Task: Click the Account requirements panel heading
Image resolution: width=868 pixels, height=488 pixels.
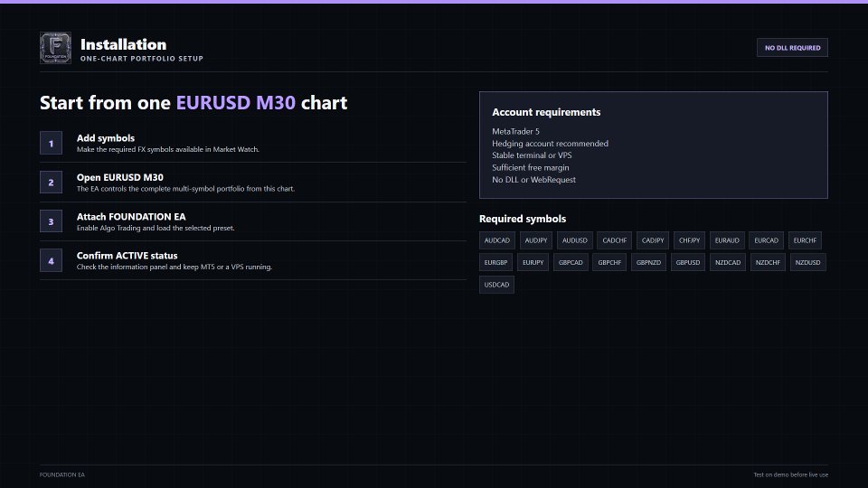Action: click(546, 112)
